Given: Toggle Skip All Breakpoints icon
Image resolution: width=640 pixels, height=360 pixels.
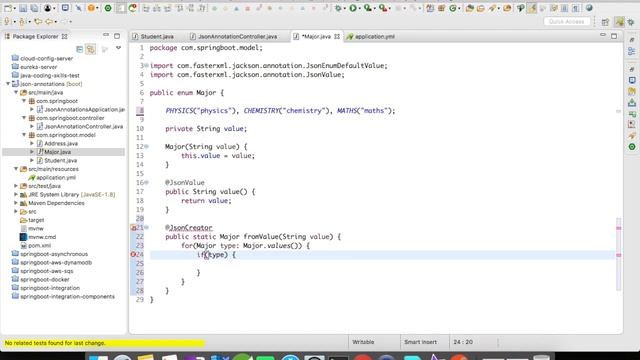Looking at the screenshot, I should [78, 8].
